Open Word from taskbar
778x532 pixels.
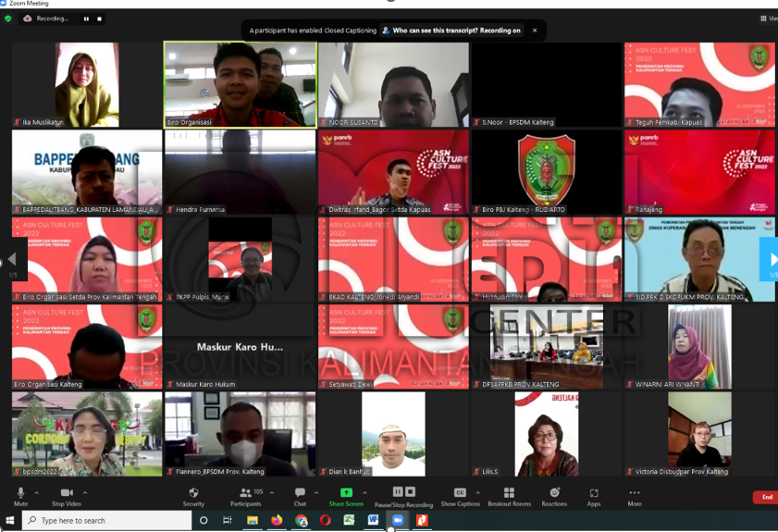click(x=373, y=520)
